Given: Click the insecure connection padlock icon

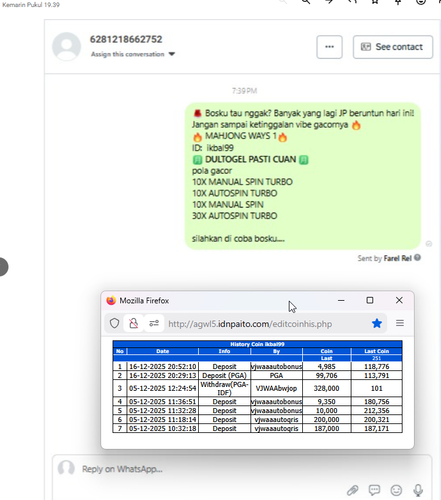Looking at the screenshot, I should [x=134, y=323].
